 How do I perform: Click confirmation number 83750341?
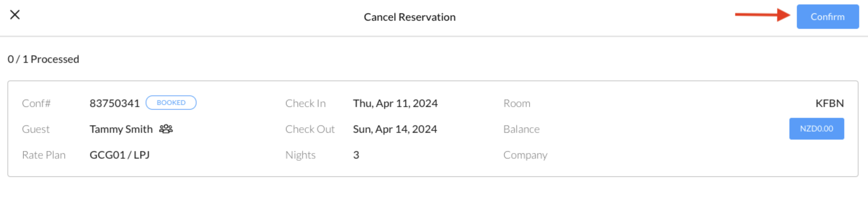click(115, 103)
